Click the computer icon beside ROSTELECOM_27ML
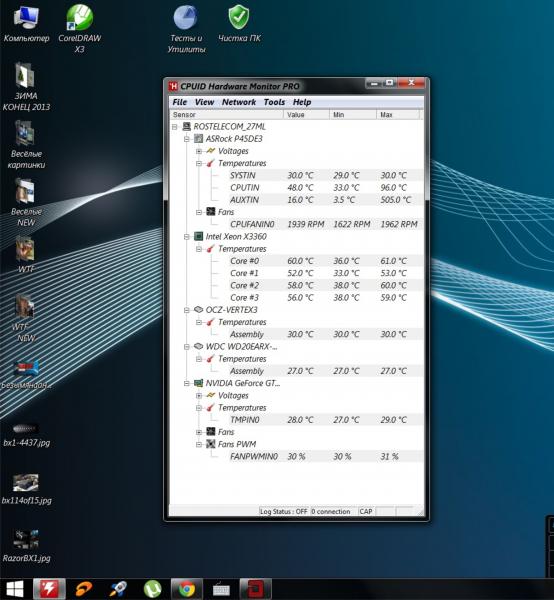The height and width of the screenshot is (600, 554). [186, 126]
